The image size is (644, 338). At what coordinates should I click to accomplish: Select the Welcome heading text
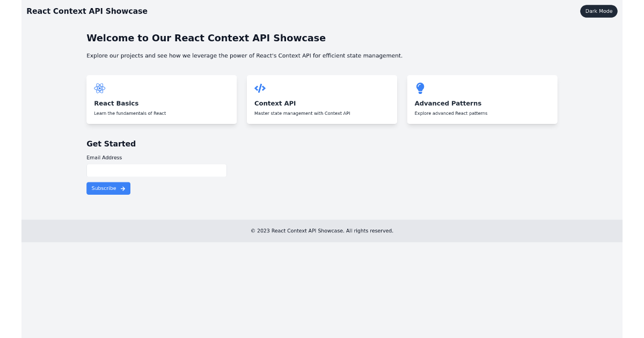click(206, 38)
